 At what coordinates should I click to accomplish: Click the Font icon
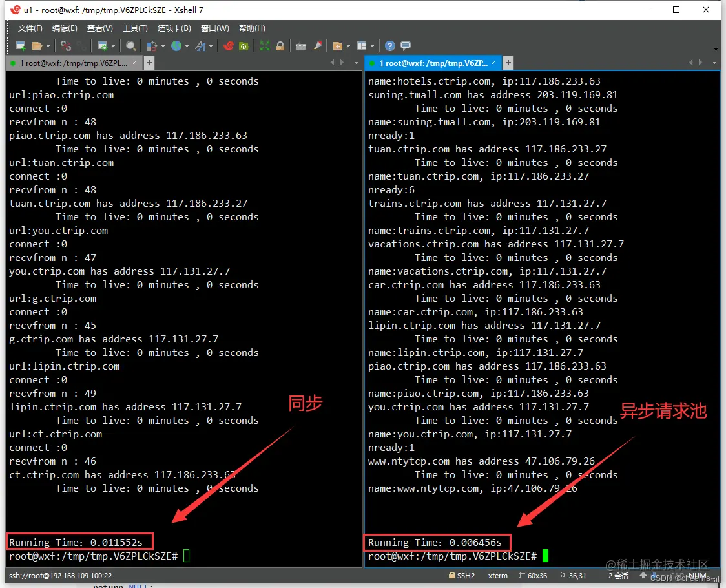click(200, 46)
